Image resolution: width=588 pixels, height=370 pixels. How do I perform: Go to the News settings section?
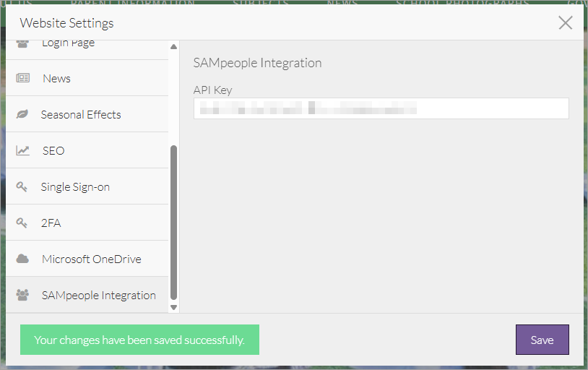(x=56, y=78)
